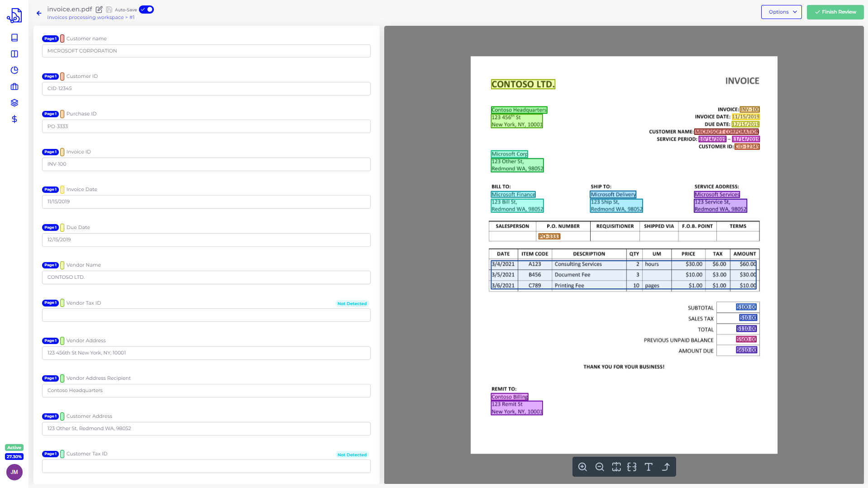The image size is (868, 488).
Task: Click the 27.30% usage indicator
Action: [14, 456]
